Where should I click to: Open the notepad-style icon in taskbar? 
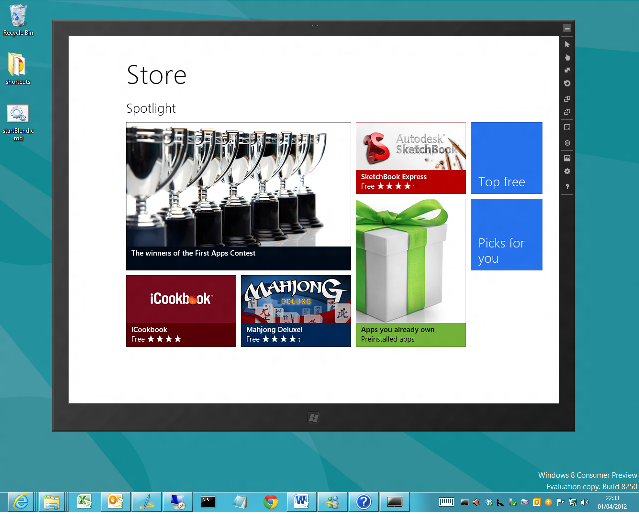click(x=240, y=502)
